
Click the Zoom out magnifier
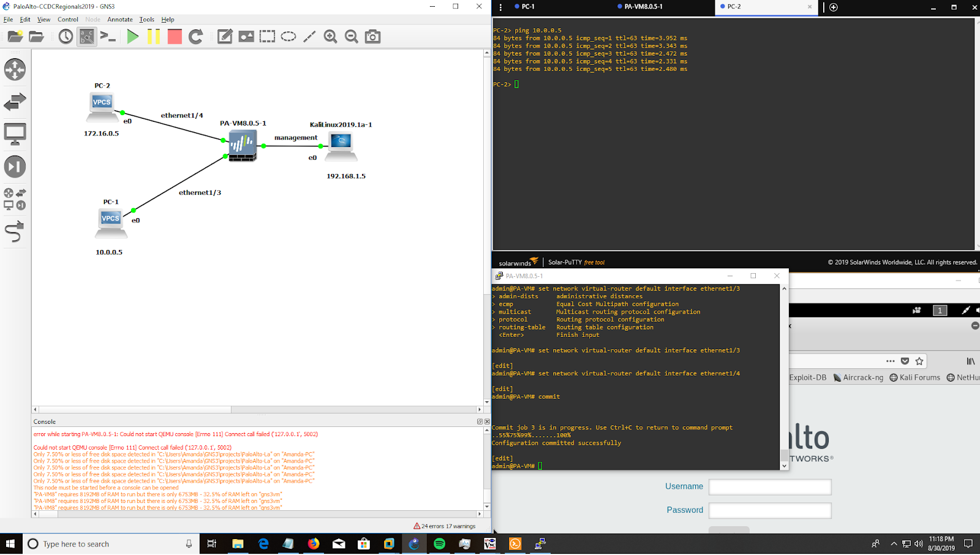click(352, 37)
